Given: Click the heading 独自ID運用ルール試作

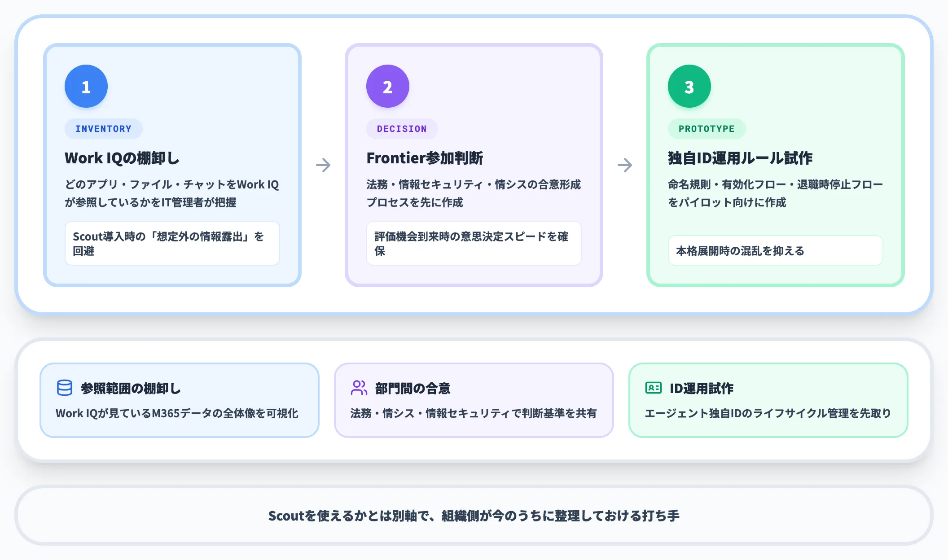Looking at the screenshot, I should (740, 158).
